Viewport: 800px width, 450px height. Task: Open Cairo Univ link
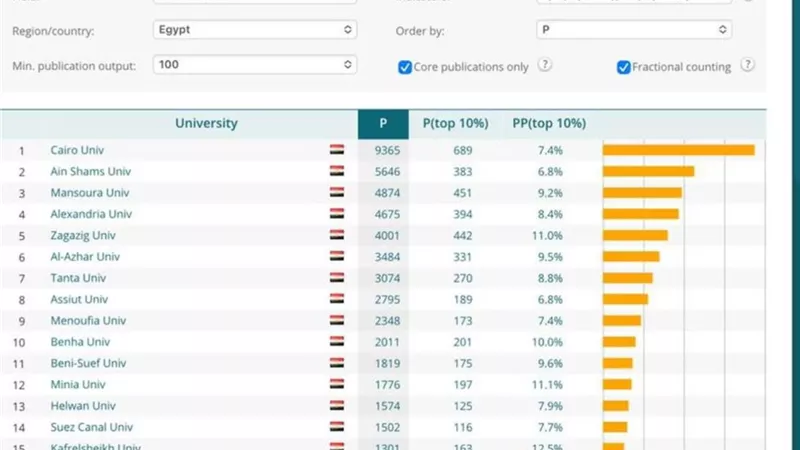click(x=77, y=150)
